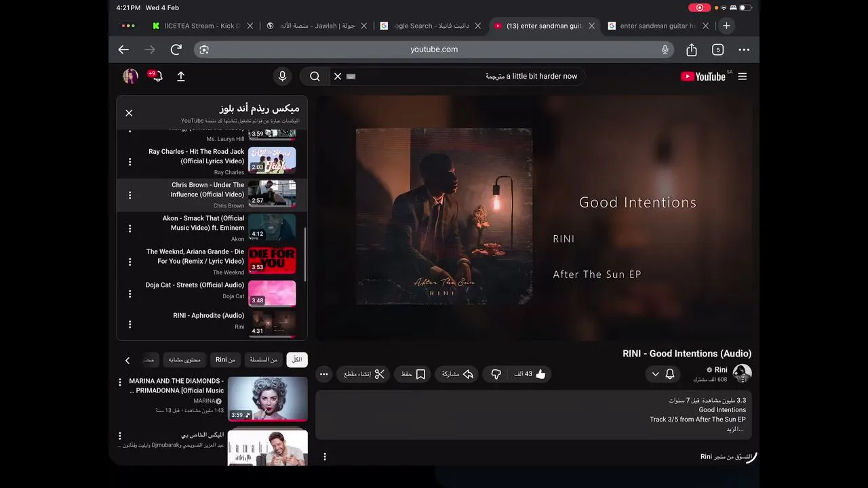Open options for Ray Charles playlist item
The width and height of the screenshot is (868, 488).
130,162
